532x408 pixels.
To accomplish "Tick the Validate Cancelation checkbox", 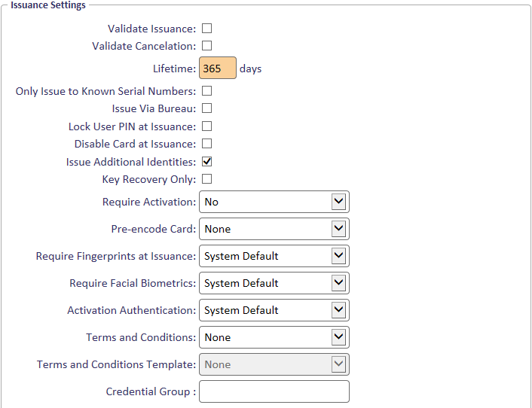I will tap(207, 46).
